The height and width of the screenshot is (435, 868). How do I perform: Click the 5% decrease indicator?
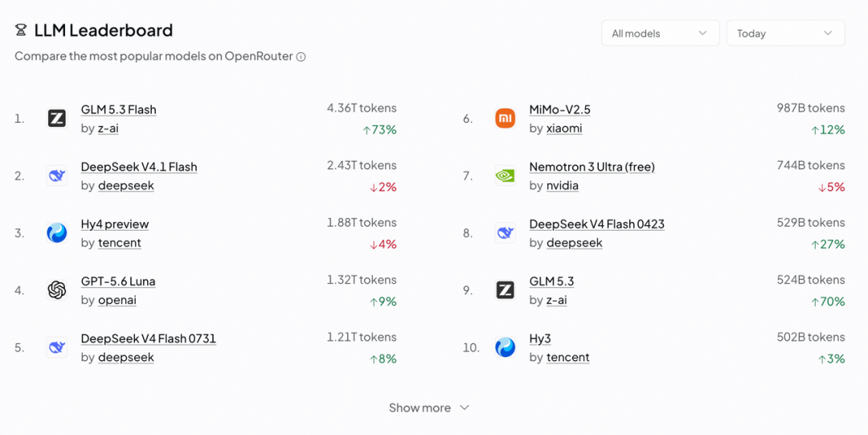coord(832,187)
